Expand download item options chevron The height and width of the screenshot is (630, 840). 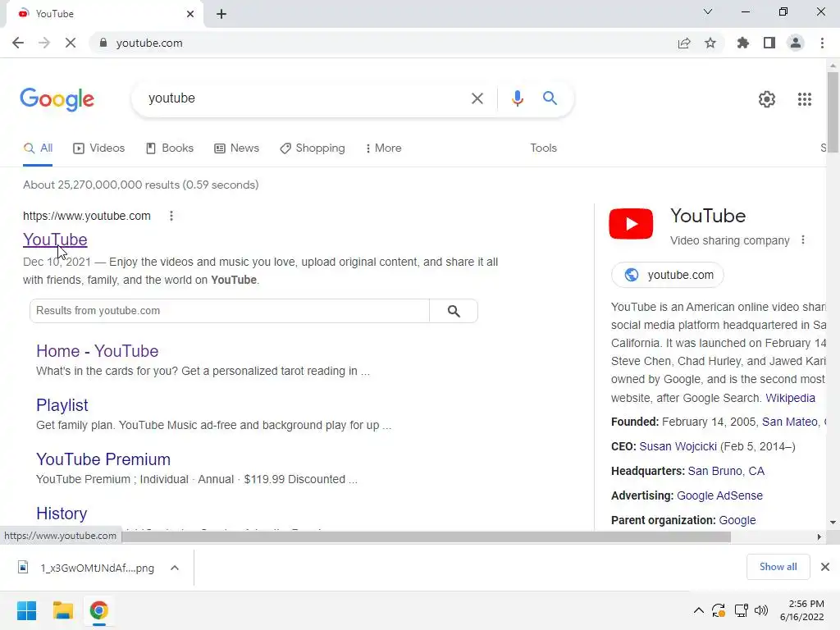[175, 568]
